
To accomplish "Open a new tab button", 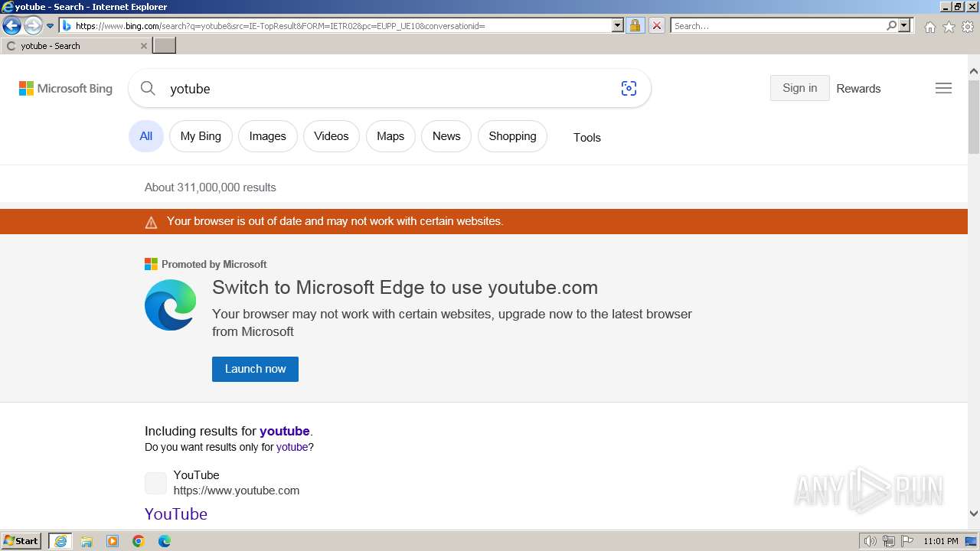I will 165,46.
